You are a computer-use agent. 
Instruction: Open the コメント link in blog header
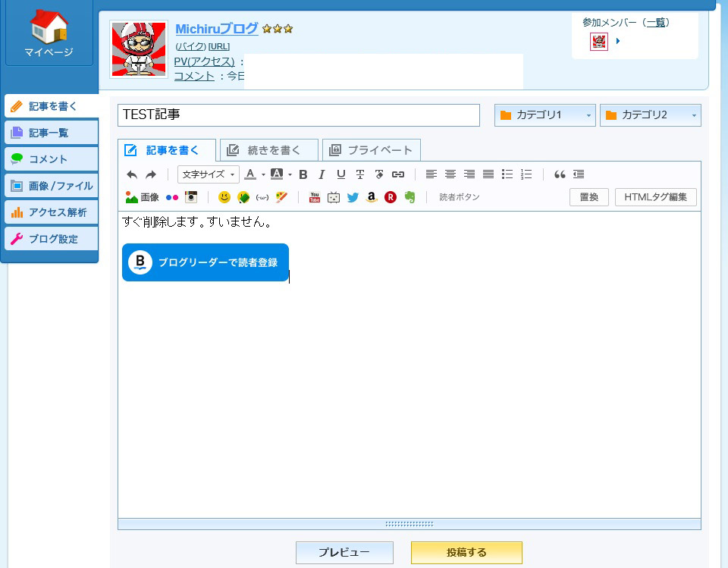point(194,76)
